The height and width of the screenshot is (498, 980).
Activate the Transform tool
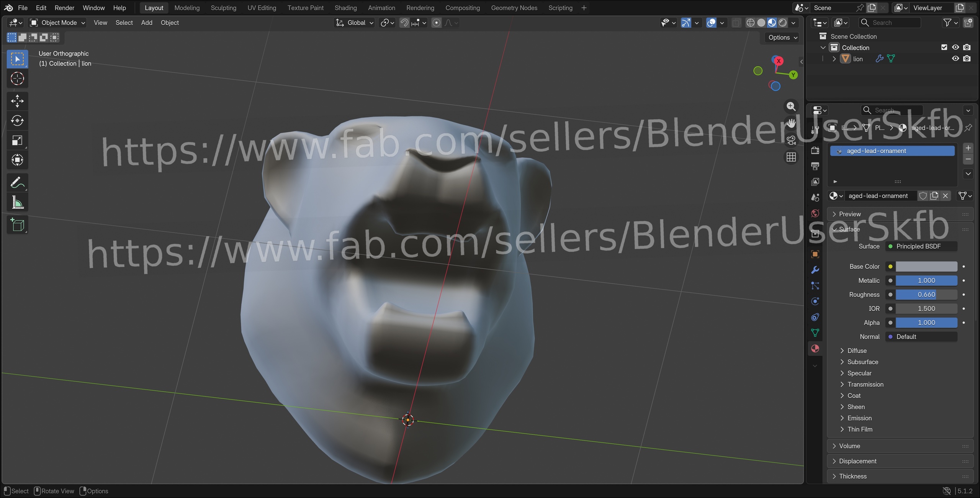(17, 160)
